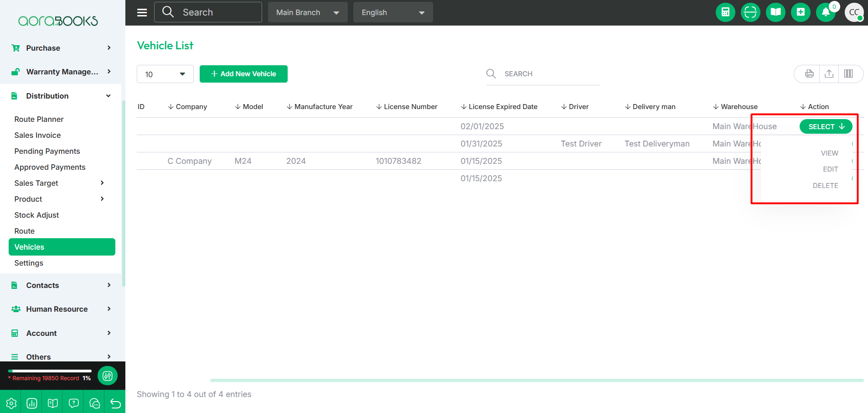The width and height of the screenshot is (868, 413).
Task: Expand the Purchase menu
Action: coord(62,48)
